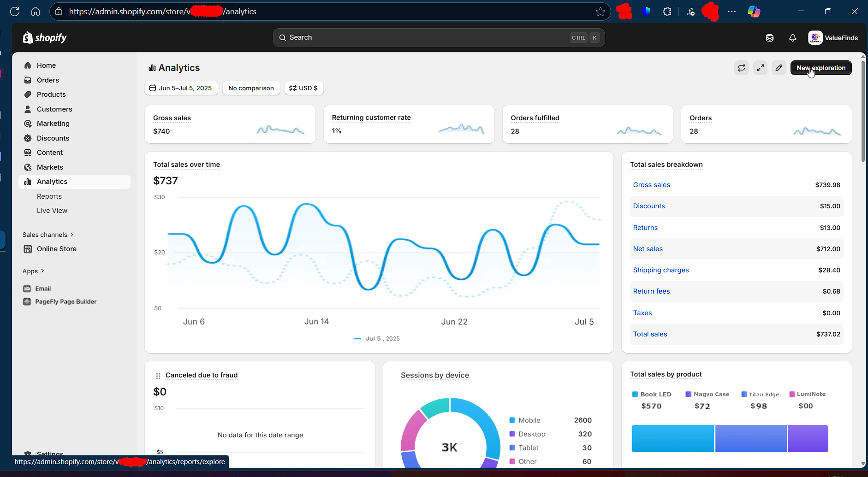The image size is (868, 477).
Task: Open browser settings ellipsis menu
Action: pyautogui.click(x=732, y=12)
